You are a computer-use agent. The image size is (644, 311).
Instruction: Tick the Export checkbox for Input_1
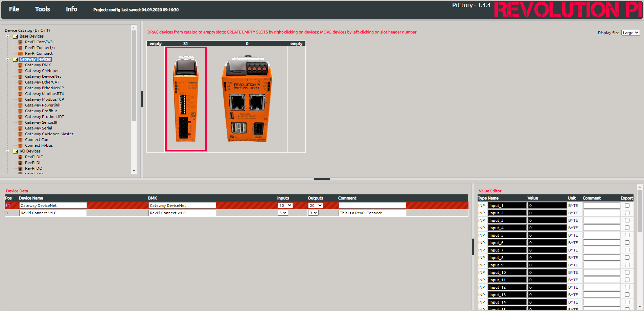point(627,206)
